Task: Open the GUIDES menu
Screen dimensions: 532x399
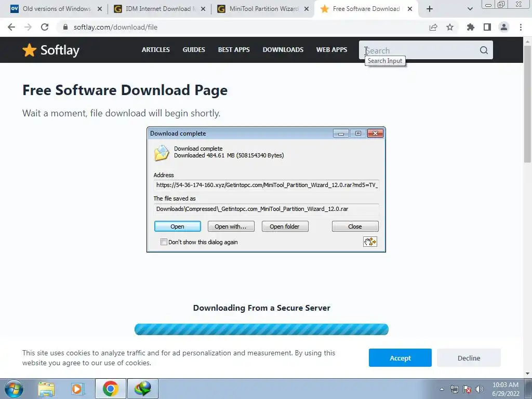Action: pos(194,49)
